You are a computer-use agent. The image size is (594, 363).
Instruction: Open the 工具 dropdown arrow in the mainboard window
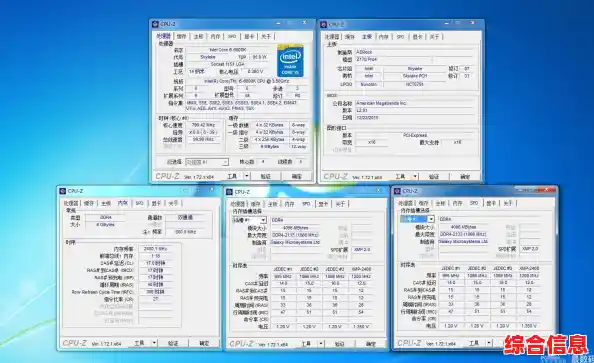click(x=415, y=177)
